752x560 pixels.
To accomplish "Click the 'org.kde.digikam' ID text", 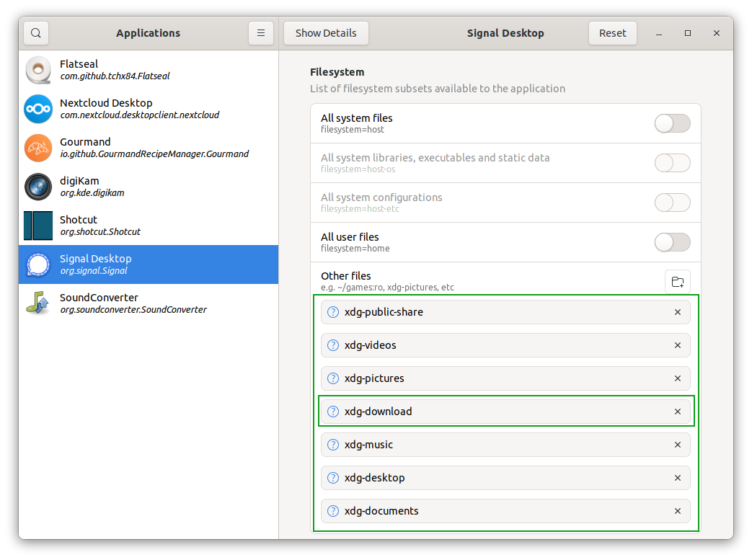I will click(x=92, y=192).
